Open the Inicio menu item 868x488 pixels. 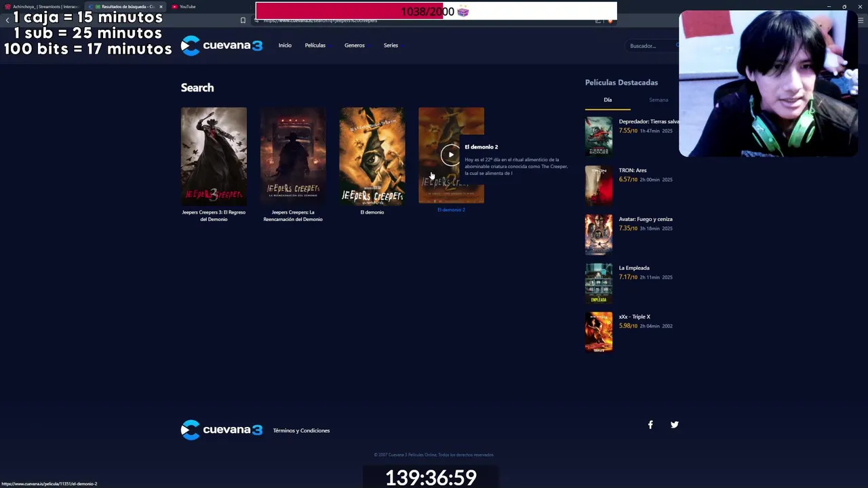click(285, 45)
